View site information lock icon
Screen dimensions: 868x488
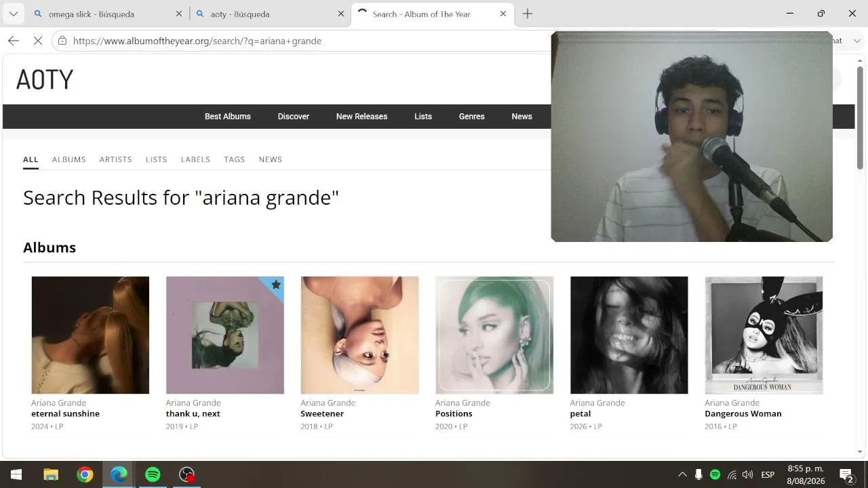click(x=62, y=41)
